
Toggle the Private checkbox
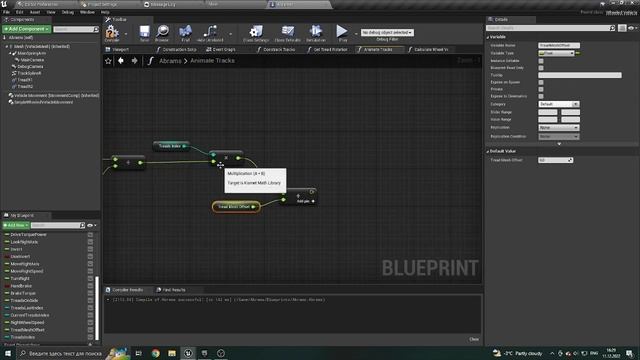point(541,89)
